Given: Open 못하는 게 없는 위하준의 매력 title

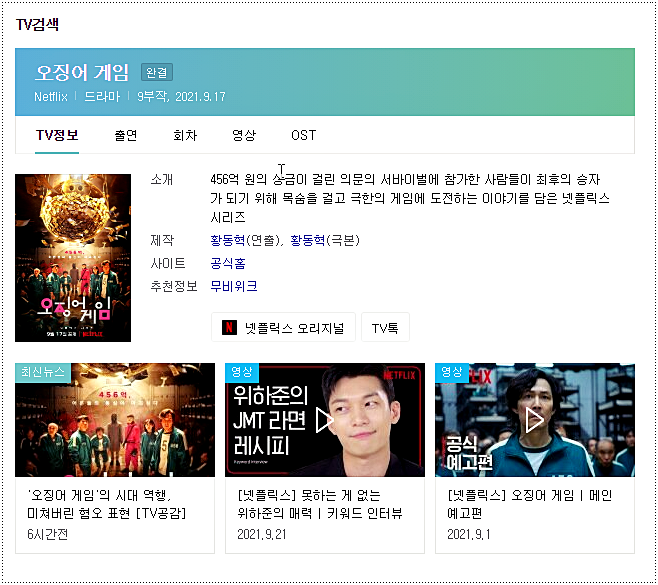Looking at the screenshot, I should tap(320, 504).
